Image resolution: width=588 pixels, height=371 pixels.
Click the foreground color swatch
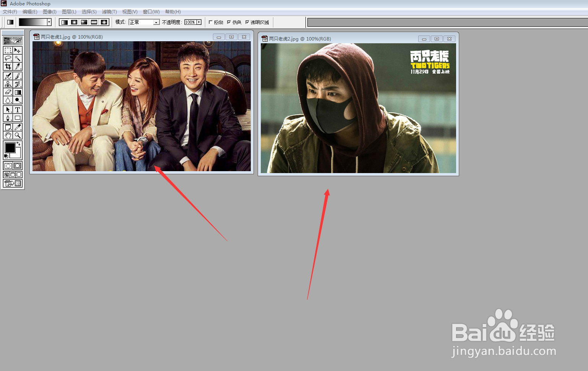click(10, 147)
